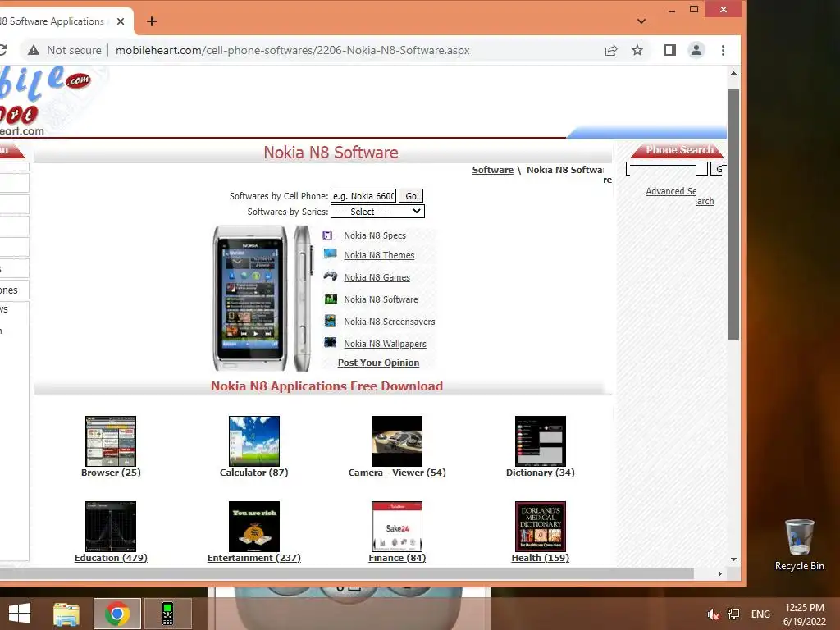Click the Browser category thumbnail
This screenshot has width=840, height=630.
click(x=111, y=441)
